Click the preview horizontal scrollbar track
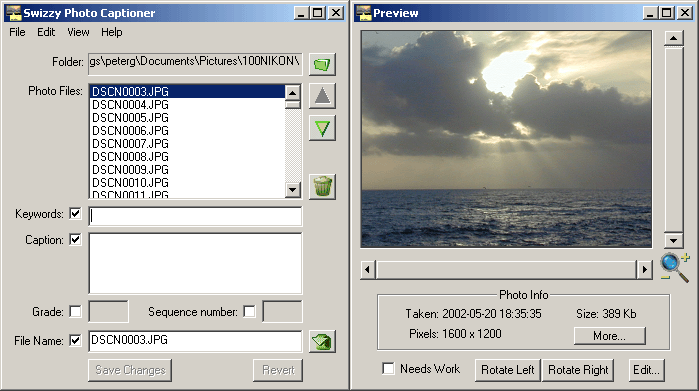Screen dimensions: 699x391 [x=506, y=270]
